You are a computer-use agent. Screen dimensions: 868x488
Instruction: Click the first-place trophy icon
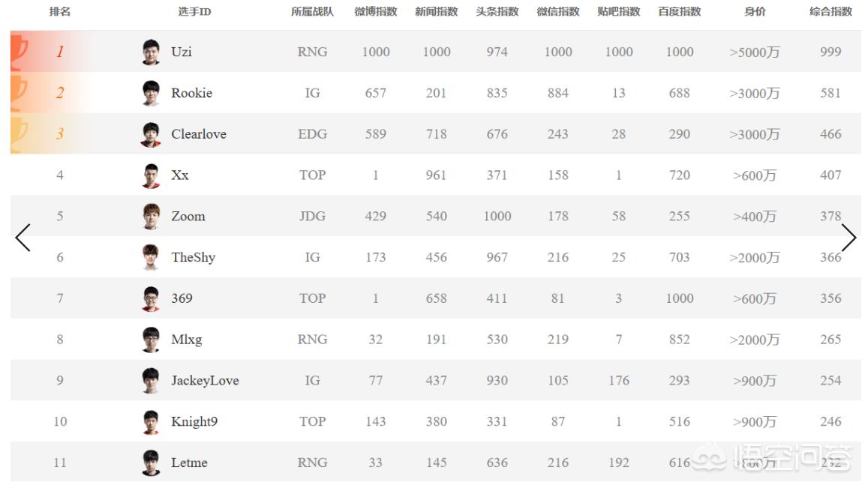click(x=19, y=52)
